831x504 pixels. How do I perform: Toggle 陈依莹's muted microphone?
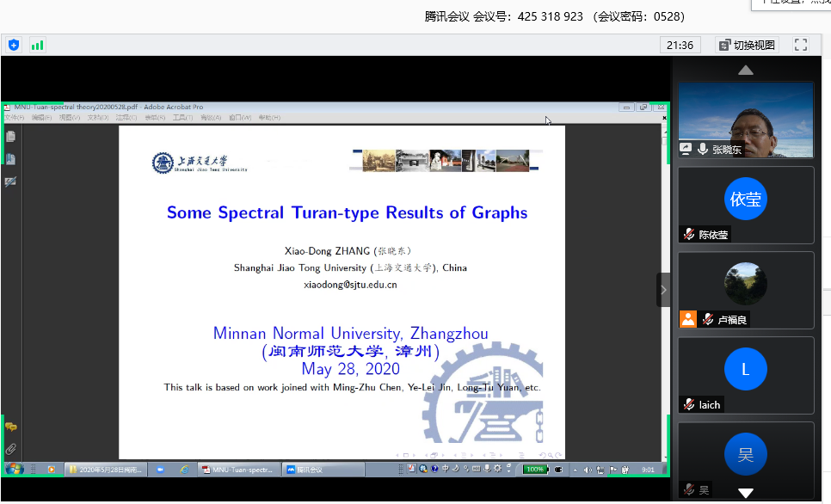(688, 234)
